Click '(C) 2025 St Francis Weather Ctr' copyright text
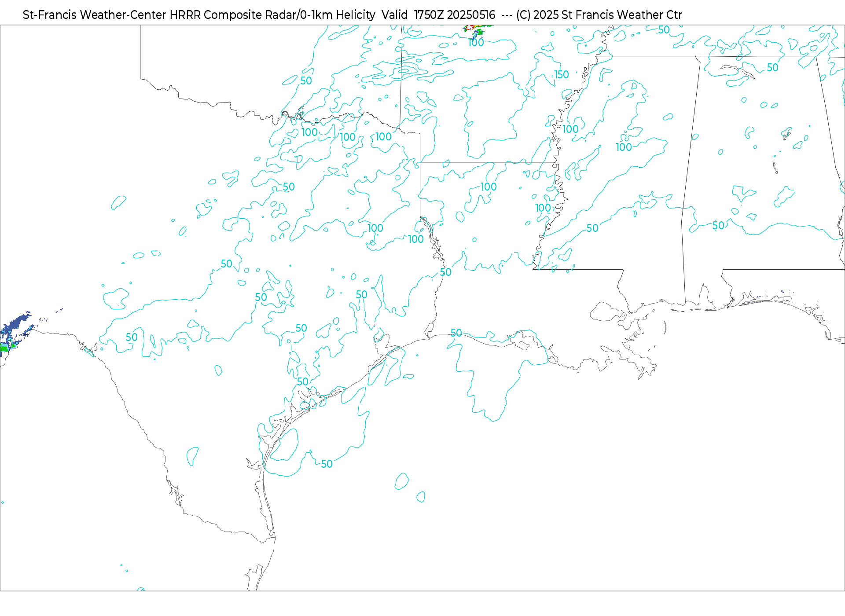 (599, 15)
